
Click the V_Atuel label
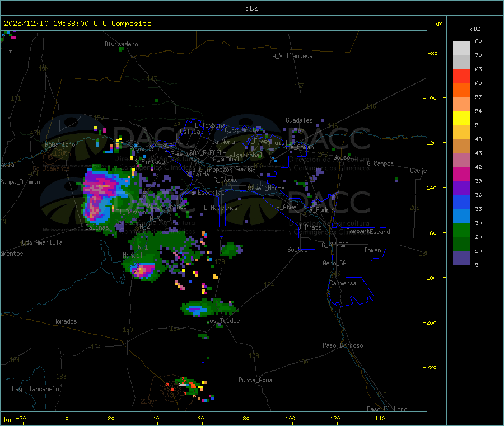(x=288, y=207)
